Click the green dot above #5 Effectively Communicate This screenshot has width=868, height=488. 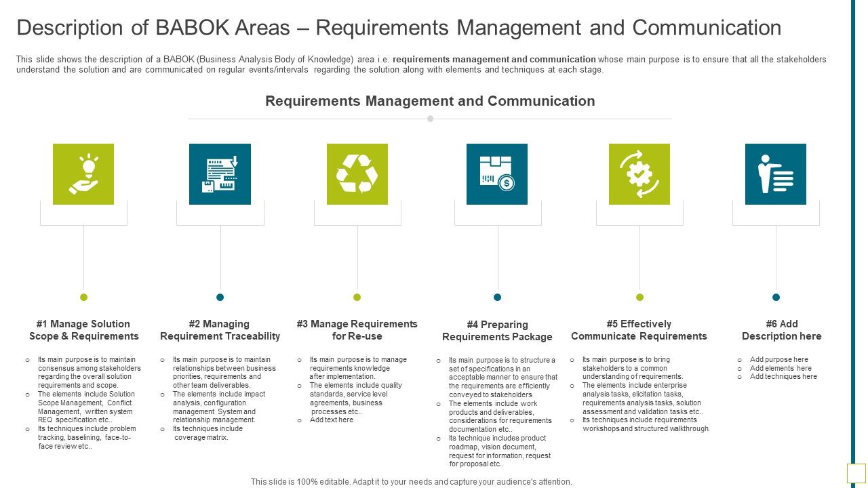(639, 297)
